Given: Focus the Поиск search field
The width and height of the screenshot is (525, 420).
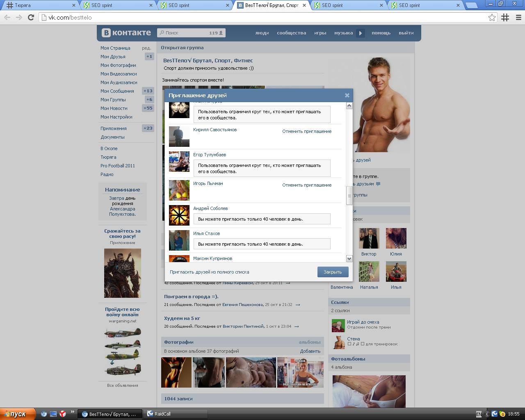Looking at the screenshot, I should (x=191, y=33).
